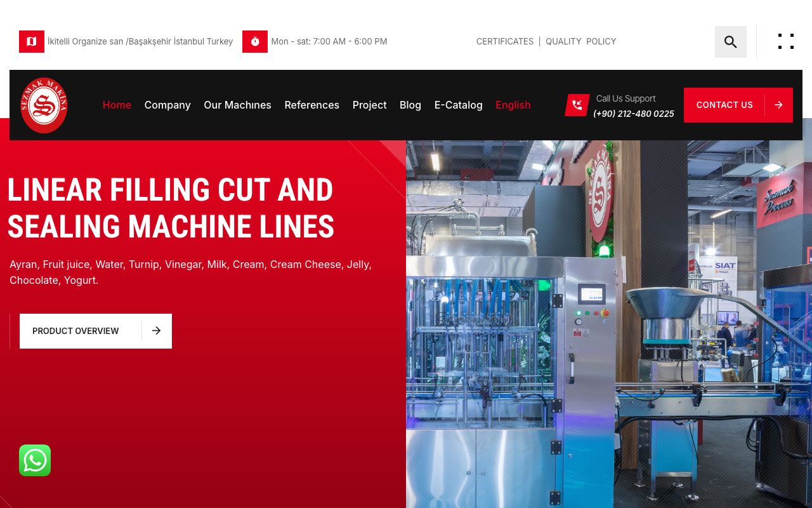812x508 pixels.
Task: Open the E-Catalog menu item
Action: 458,105
